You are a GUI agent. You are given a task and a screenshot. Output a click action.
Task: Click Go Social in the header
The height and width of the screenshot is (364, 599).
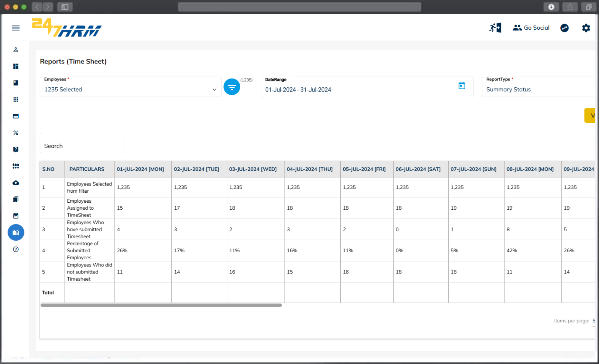pyautogui.click(x=531, y=28)
